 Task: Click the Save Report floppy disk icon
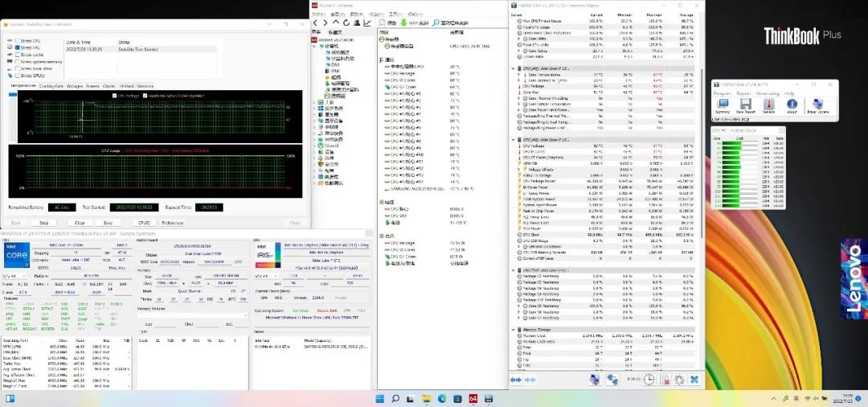tap(745, 105)
